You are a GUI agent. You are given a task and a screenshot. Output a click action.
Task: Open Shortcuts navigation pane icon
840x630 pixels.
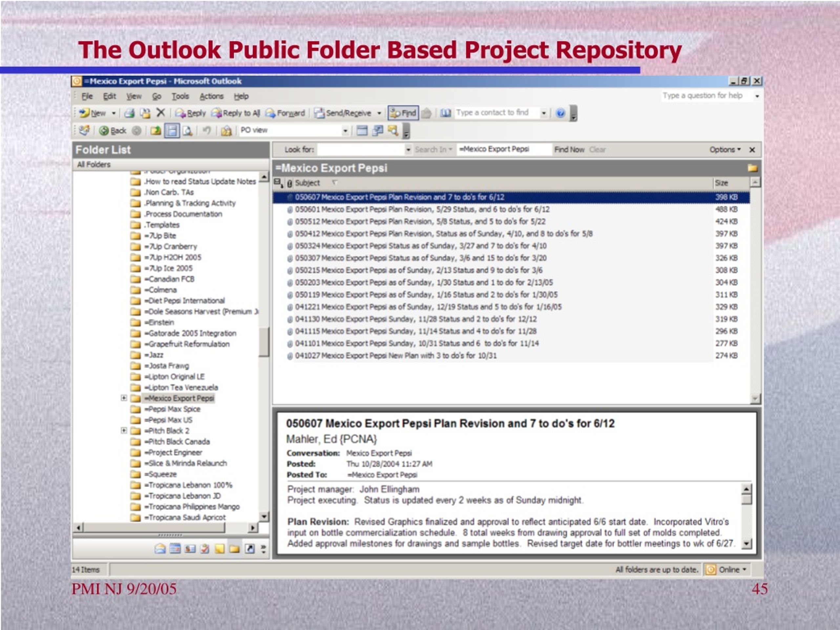tap(249, 549)
